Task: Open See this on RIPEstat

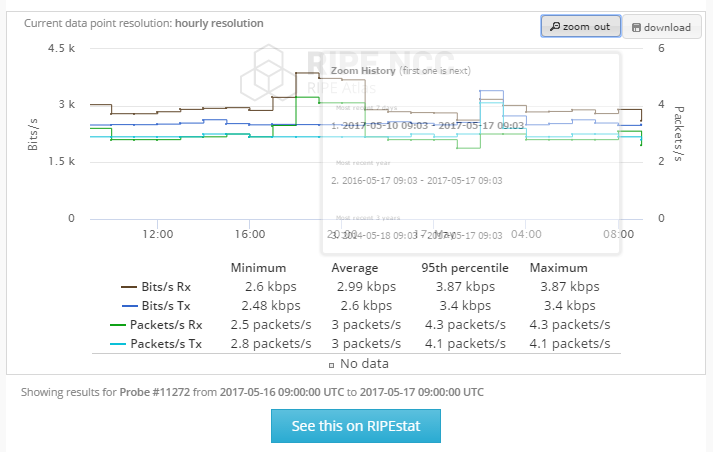Action: coord(355,426)
